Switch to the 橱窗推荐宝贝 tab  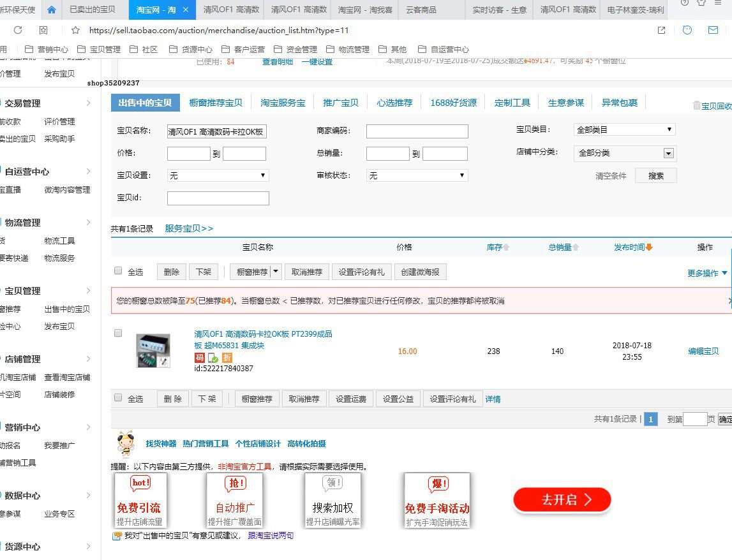[216, 103]
